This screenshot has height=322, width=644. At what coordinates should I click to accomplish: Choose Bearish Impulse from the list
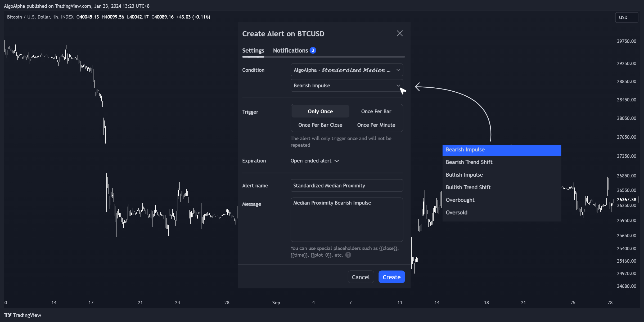(x=502, y=150)
